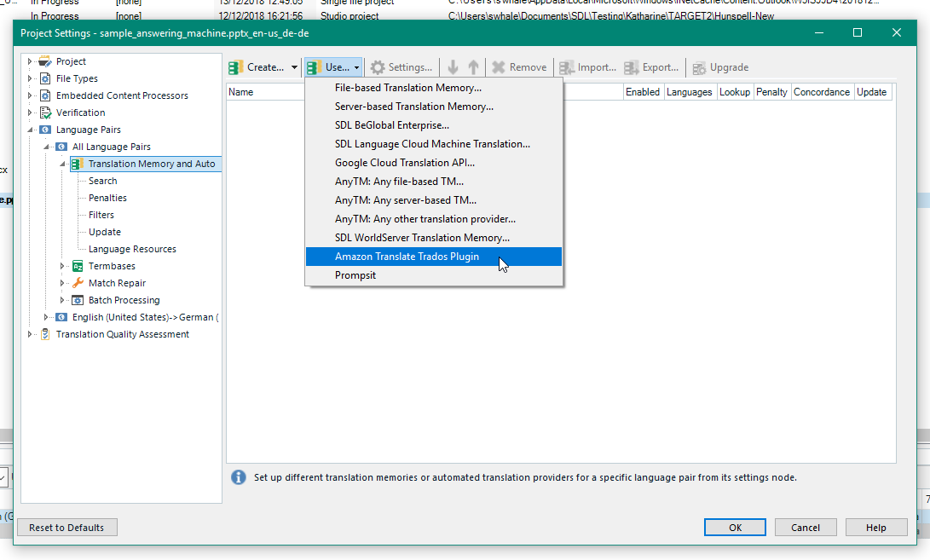Click Translation Quality Assessment icon

[45, 335]
